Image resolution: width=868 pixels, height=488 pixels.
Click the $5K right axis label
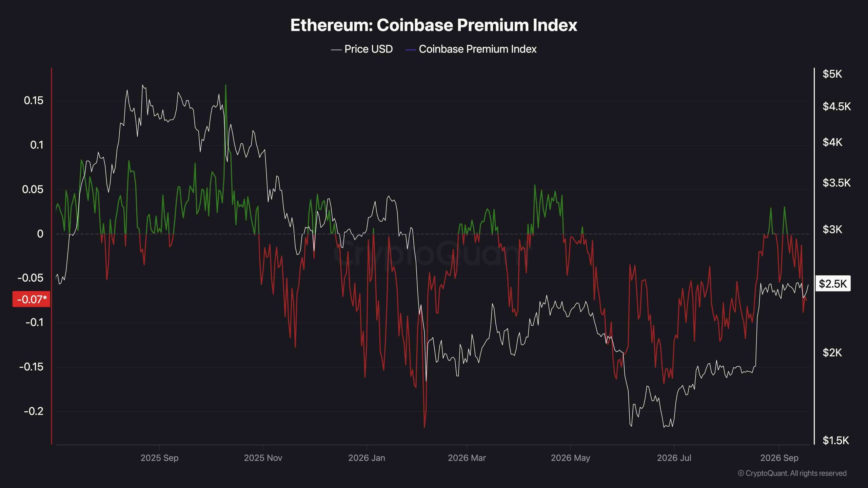click(x=832, y=74)
